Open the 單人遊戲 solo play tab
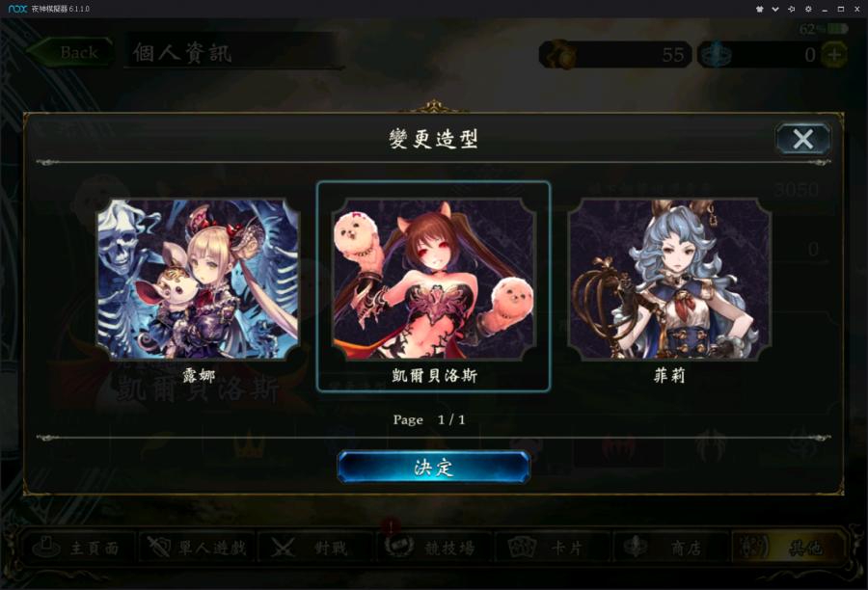 [x=197, y=548]
